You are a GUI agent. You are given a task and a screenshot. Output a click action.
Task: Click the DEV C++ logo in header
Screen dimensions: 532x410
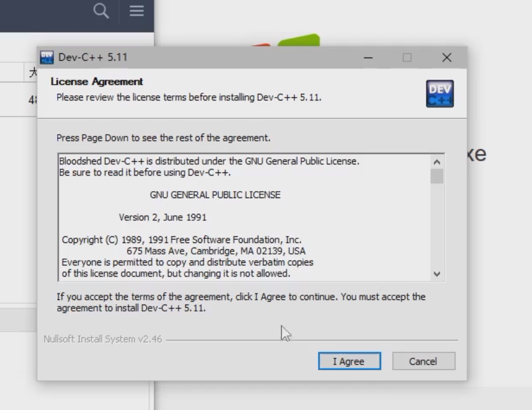(x=440, y=94)
